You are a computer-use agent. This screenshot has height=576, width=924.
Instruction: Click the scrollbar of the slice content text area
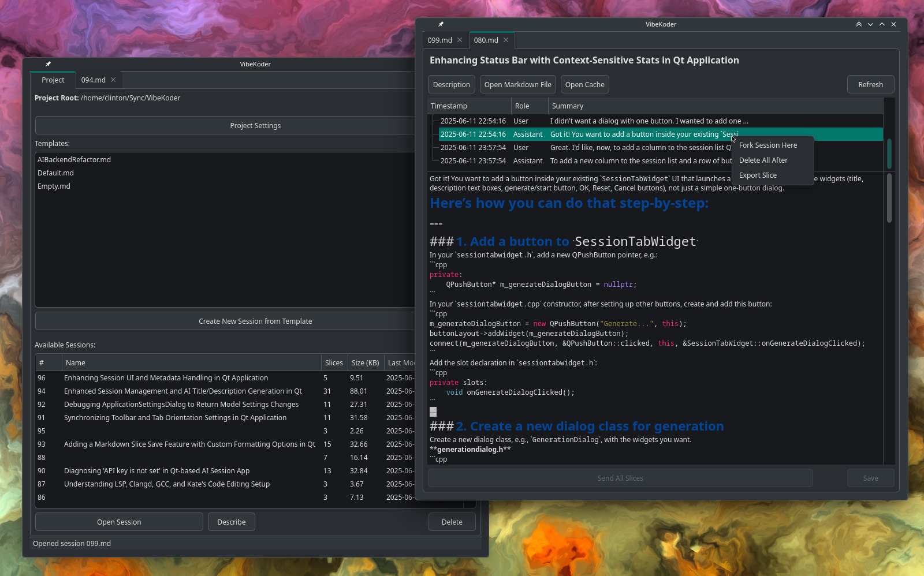click(x=889, y=198)
